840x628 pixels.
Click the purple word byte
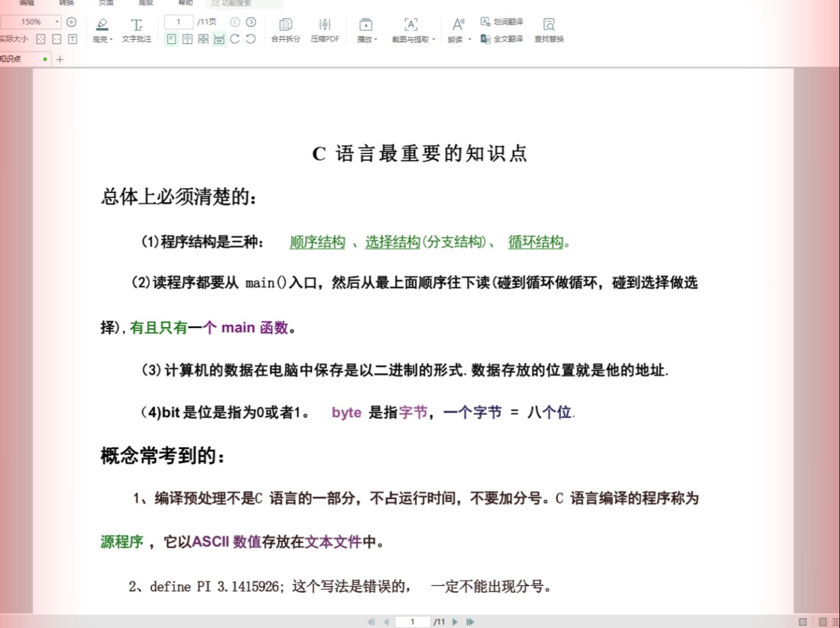click(347, 413)
